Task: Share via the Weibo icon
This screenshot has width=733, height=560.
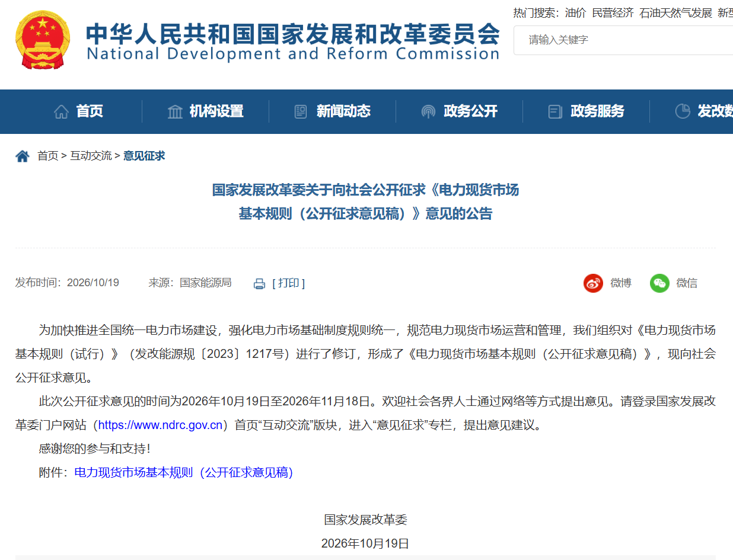Action: point(593,283)
